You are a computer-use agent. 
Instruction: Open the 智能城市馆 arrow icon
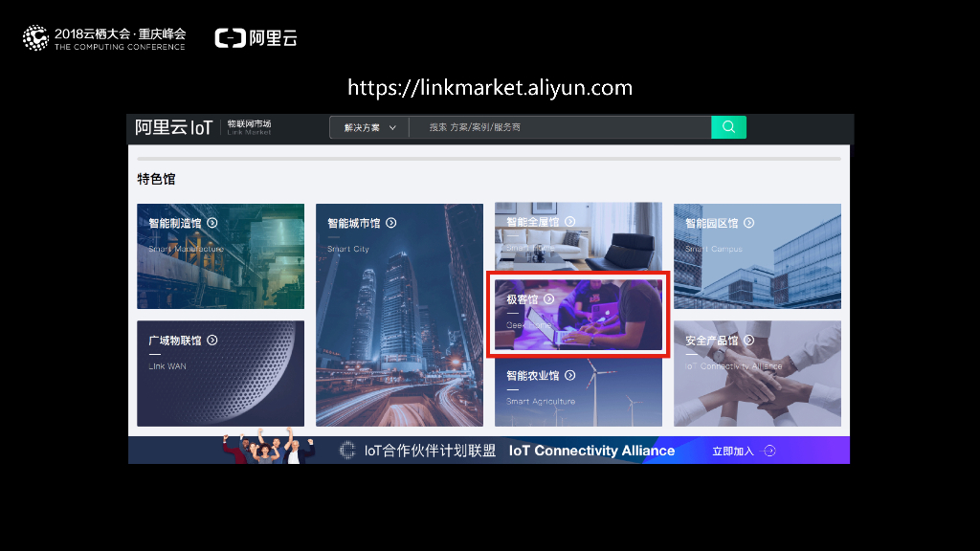pos(391,223)
